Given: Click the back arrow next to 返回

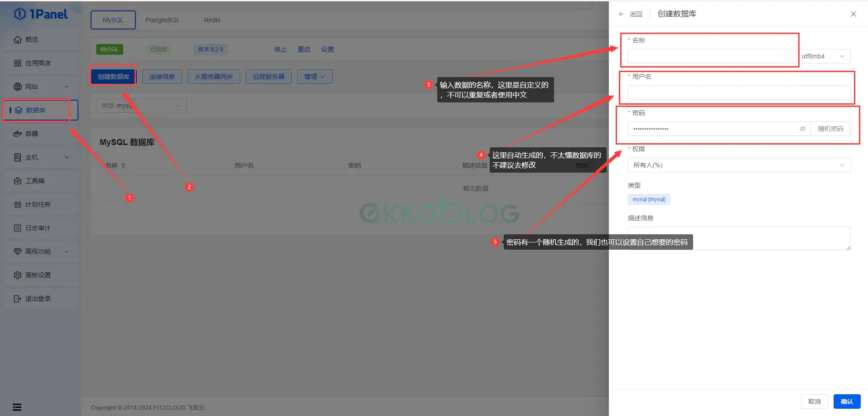Looking at the screenshot, I should coord(622,14).
